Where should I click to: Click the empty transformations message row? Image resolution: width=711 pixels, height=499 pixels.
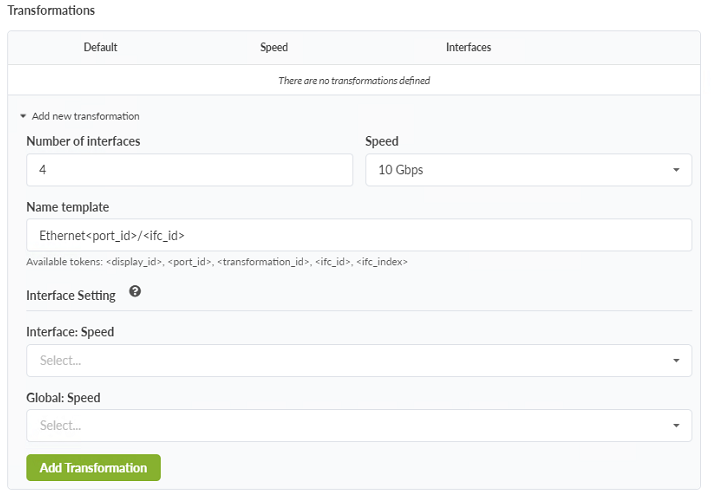[354, 80]
